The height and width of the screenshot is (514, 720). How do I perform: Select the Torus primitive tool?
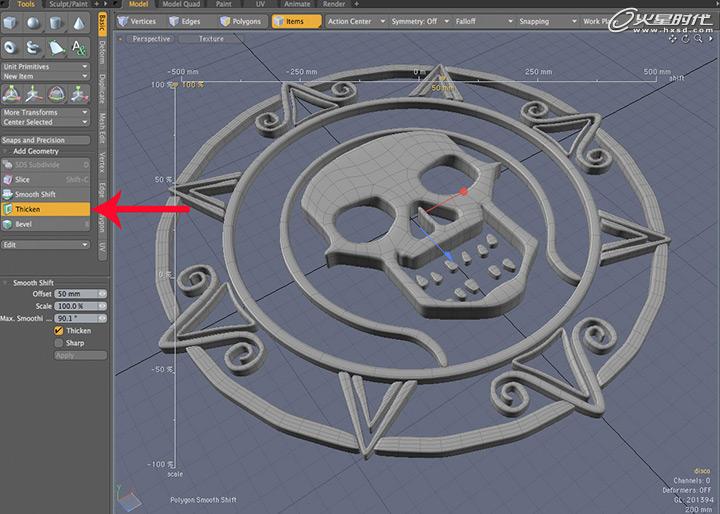[x=11, y=47]
